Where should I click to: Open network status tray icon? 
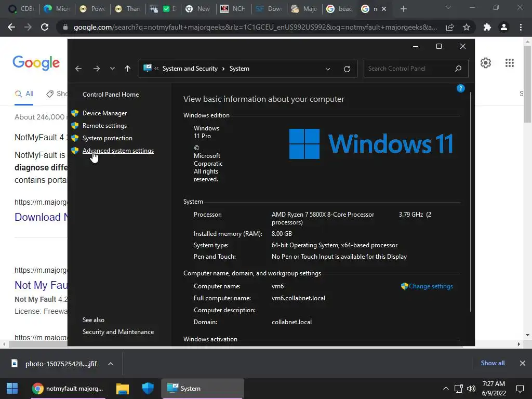pyautogui.click(x=458, y=389)
